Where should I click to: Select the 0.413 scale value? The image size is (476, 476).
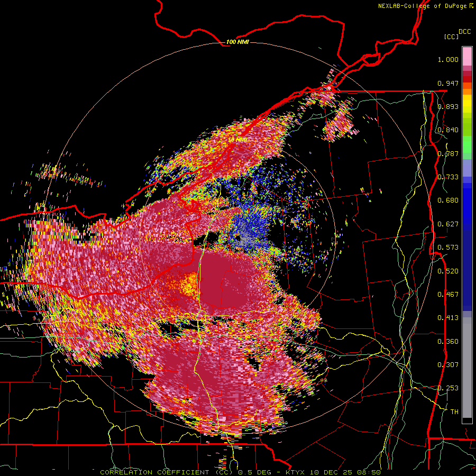click(448, 318)
